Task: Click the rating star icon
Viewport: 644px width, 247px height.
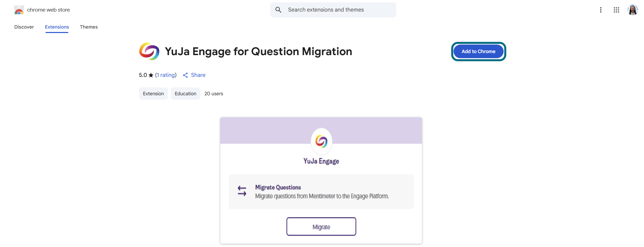Action: coord(151,75)
